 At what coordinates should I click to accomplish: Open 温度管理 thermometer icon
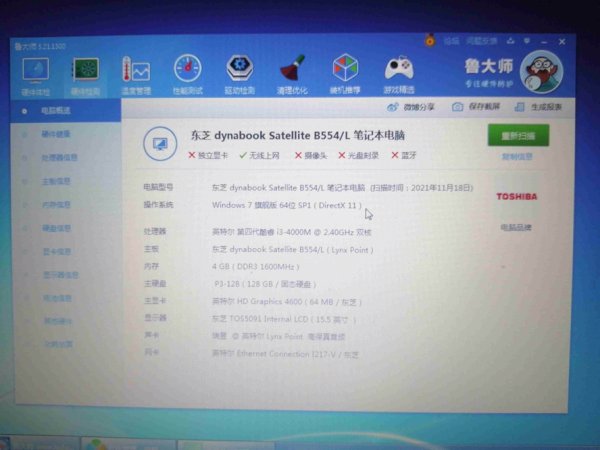pyautogui.click(x=136, y=69)
